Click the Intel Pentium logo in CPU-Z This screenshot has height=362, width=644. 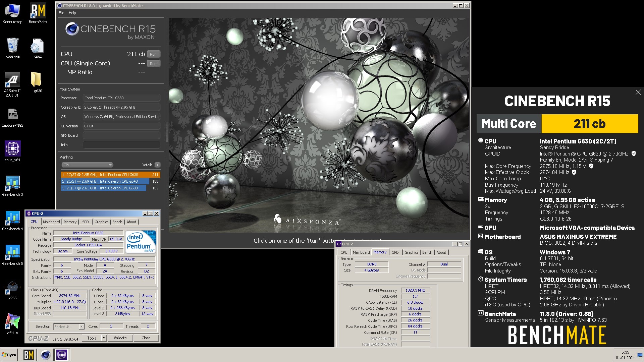[x=141, y=242]
